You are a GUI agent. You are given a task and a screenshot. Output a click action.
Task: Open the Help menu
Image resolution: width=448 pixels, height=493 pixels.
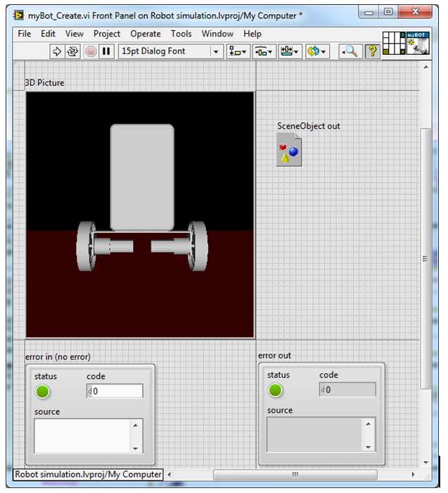coord(252,34)
